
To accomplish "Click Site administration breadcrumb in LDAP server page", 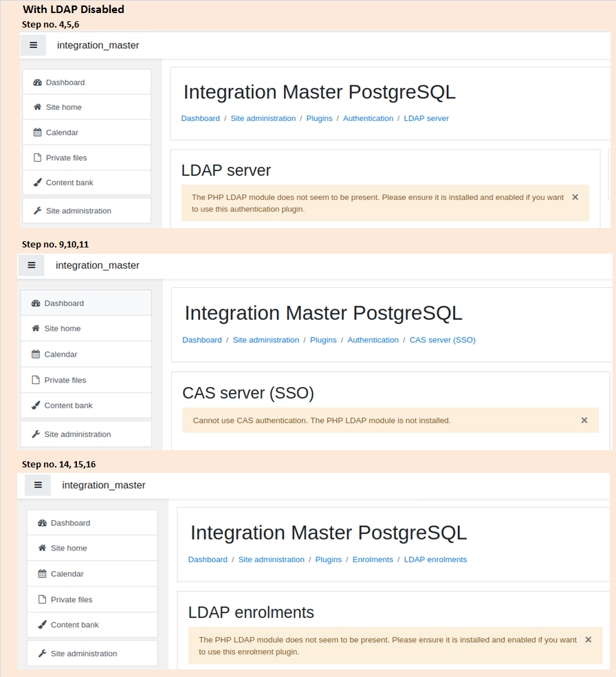I will tap(263, 118).
